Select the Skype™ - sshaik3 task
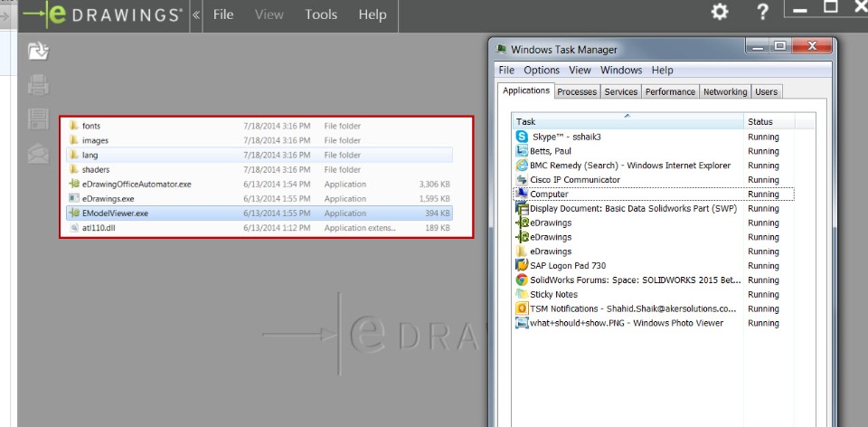The width and height of the screenshot is (868, 427). pos(566,137)
